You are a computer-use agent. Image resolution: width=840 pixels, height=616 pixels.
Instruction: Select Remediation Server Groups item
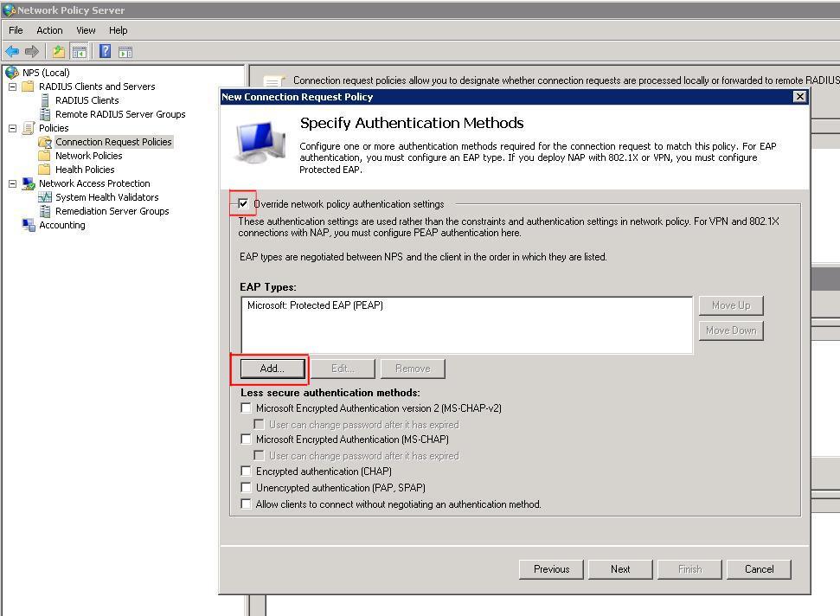112,211
